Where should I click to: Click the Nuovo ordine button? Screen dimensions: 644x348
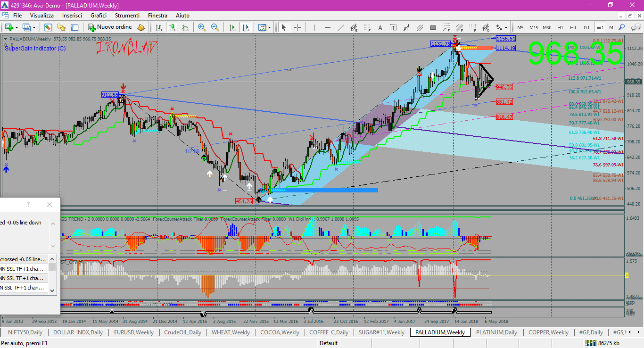110,27
